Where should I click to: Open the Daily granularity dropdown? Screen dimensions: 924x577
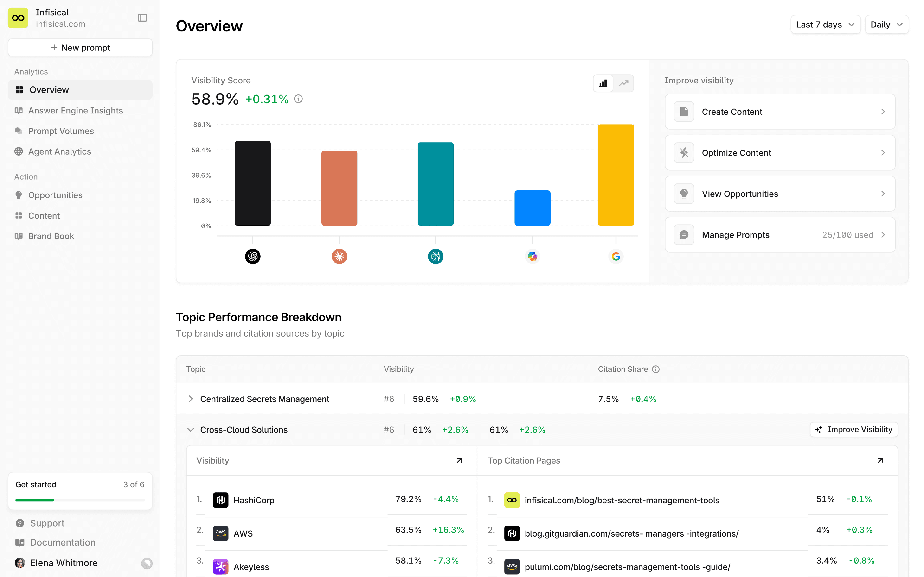click(886, 25)
